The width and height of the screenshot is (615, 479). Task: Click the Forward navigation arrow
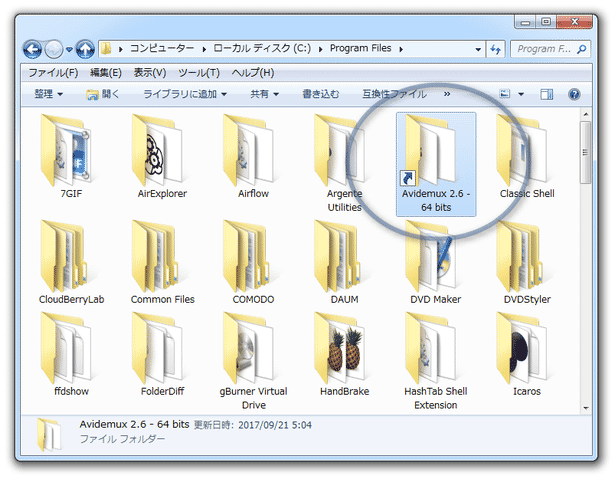[54, 49]
